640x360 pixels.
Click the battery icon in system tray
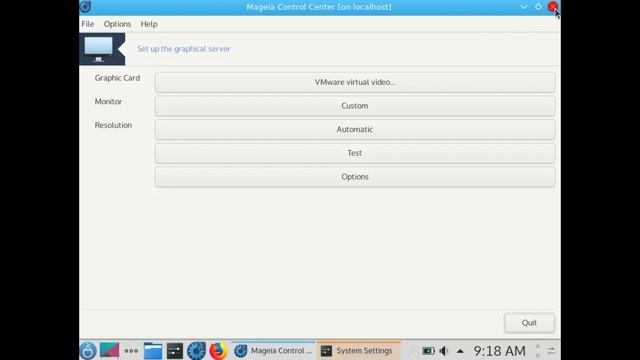428,351
